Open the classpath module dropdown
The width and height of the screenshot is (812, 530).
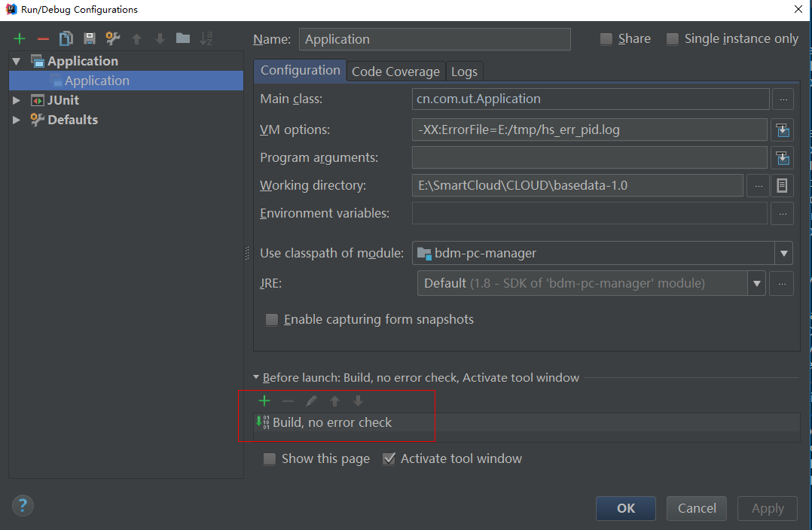[784, 253]
